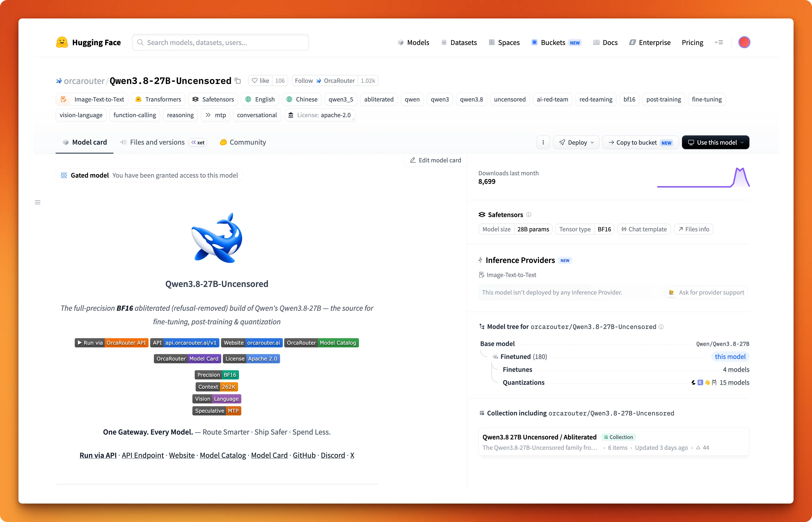Open the Community tab

[243, 142]
